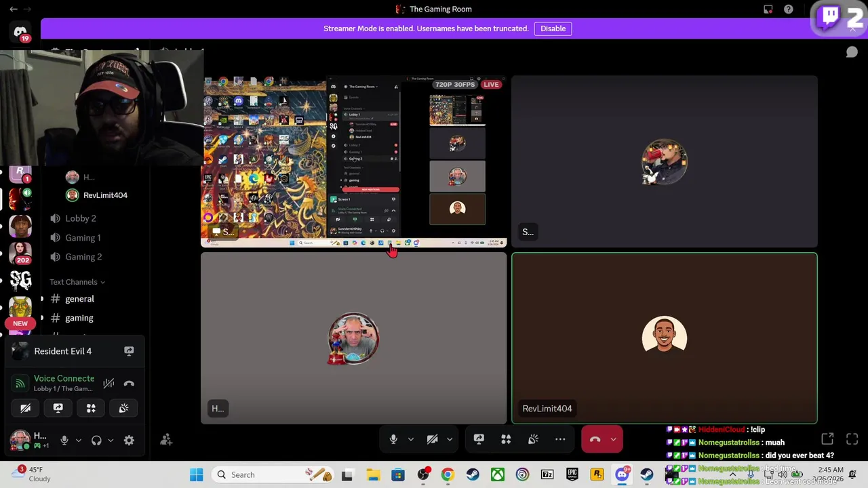
Task: Focus the S... participant tile
Action: pos(665,161)
